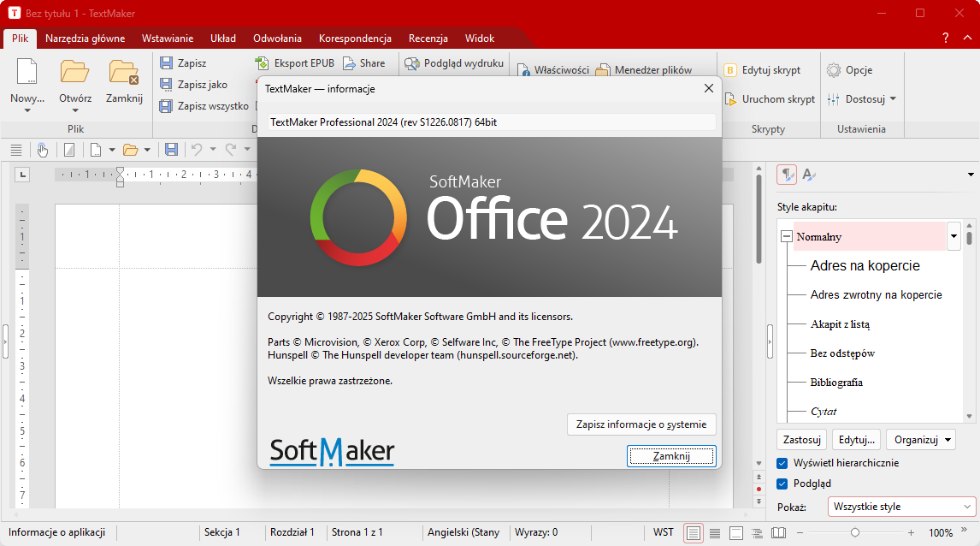Switch to the Widok tab
This screenshot has width=980, height=546.
point(480,39)
